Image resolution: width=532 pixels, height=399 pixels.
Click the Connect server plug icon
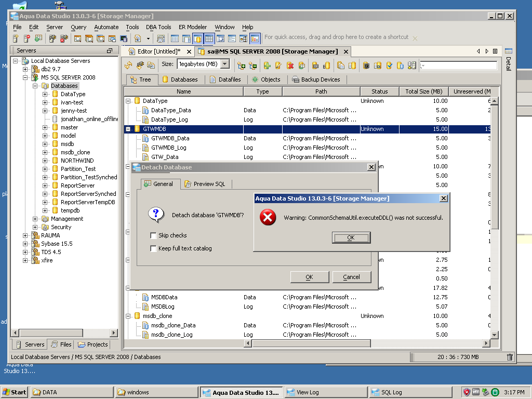point(52,38)
